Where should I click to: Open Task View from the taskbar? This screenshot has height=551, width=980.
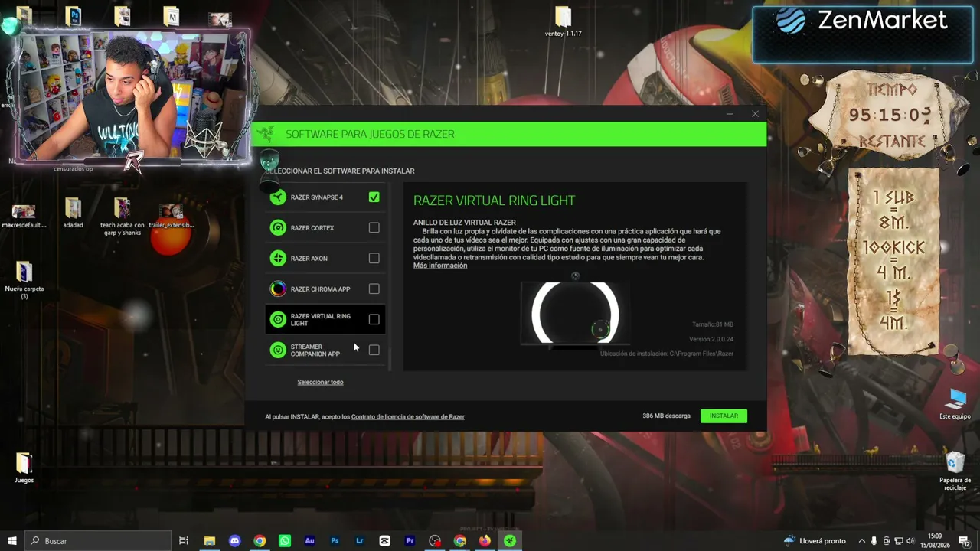click(x=184, y=541)
